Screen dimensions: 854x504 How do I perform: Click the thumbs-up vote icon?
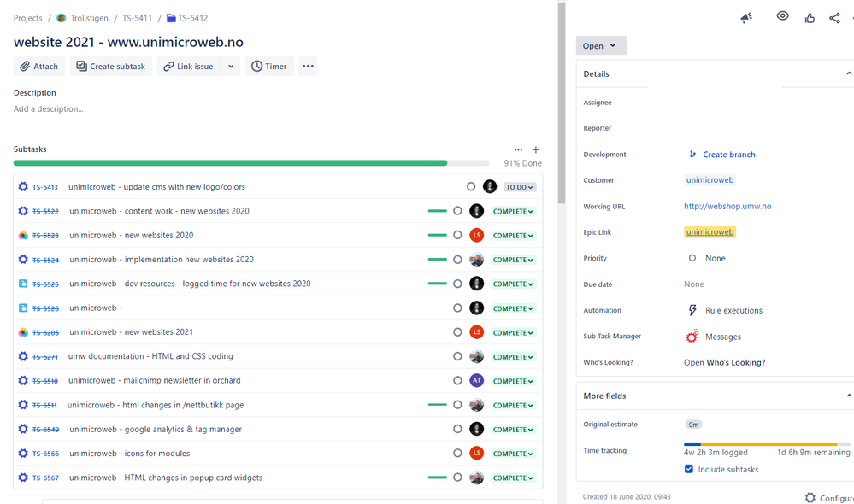click(x=810, y=18)
